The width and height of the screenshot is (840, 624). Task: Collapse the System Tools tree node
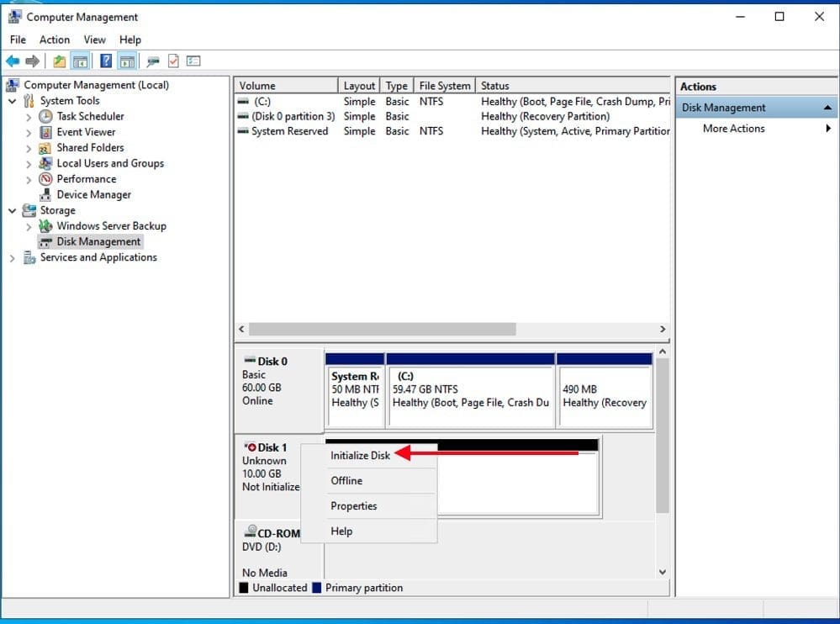tap(13, 101)
